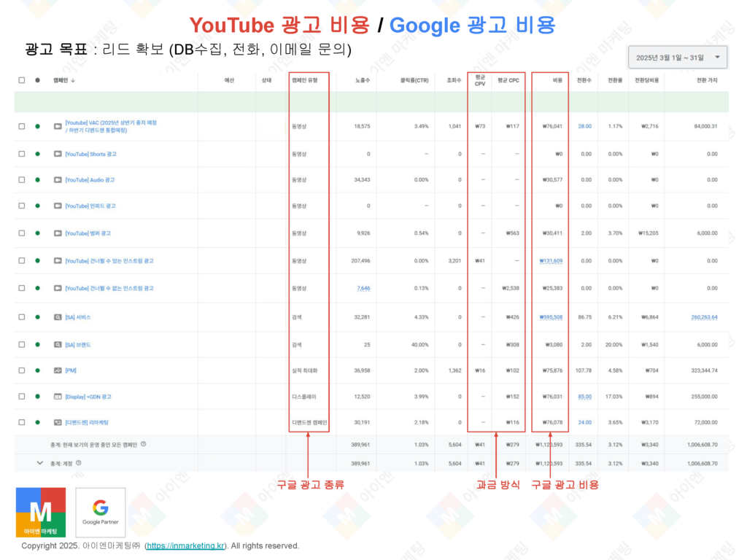The width and height of the screenshot is (747, 560).
Task: Click the grey status dot in table header
Action: (38, 80)
